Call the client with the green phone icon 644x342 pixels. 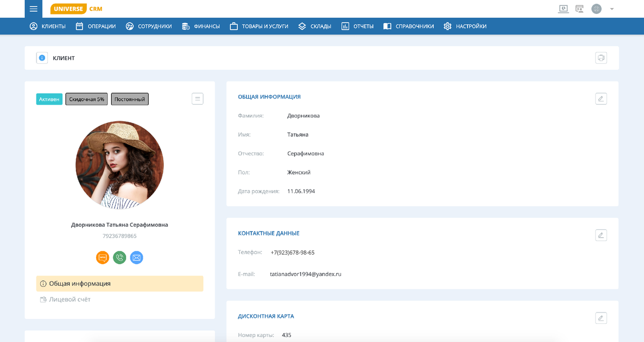[x=120, y=258]
